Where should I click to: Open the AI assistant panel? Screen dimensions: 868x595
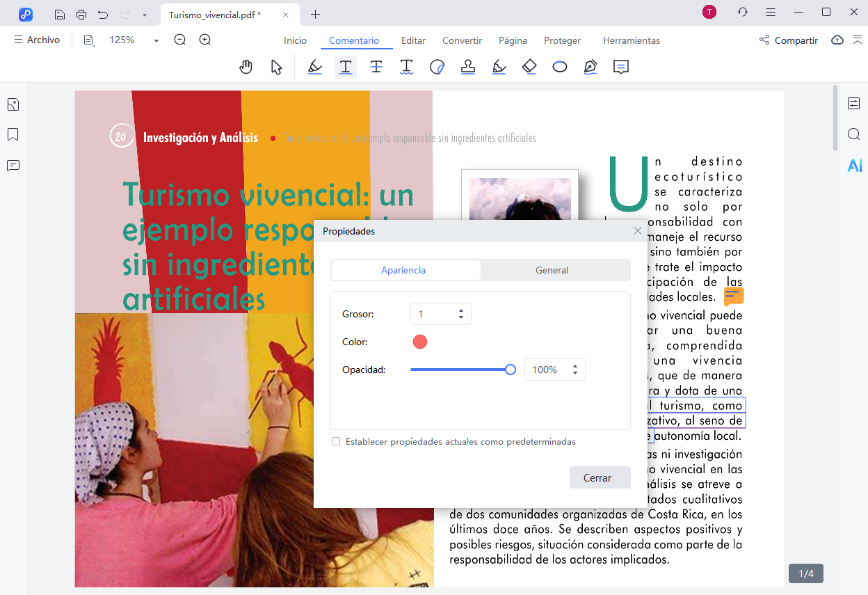(855, 166)
